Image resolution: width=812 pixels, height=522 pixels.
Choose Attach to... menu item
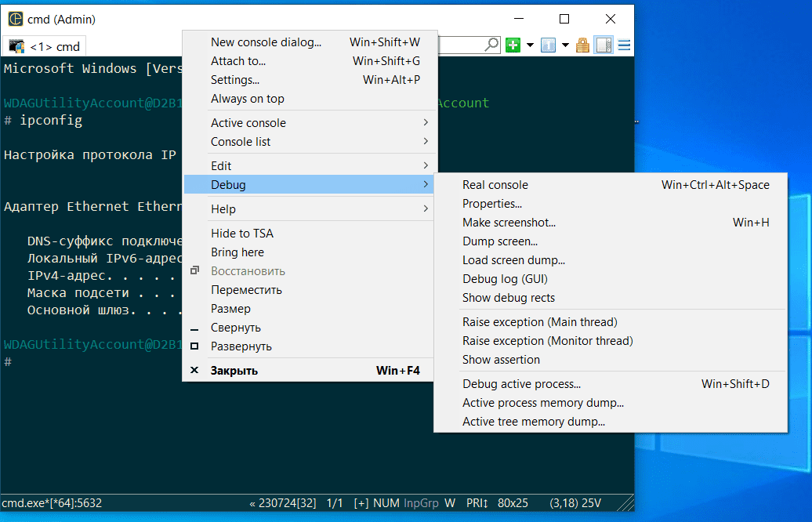click(310, 61)
